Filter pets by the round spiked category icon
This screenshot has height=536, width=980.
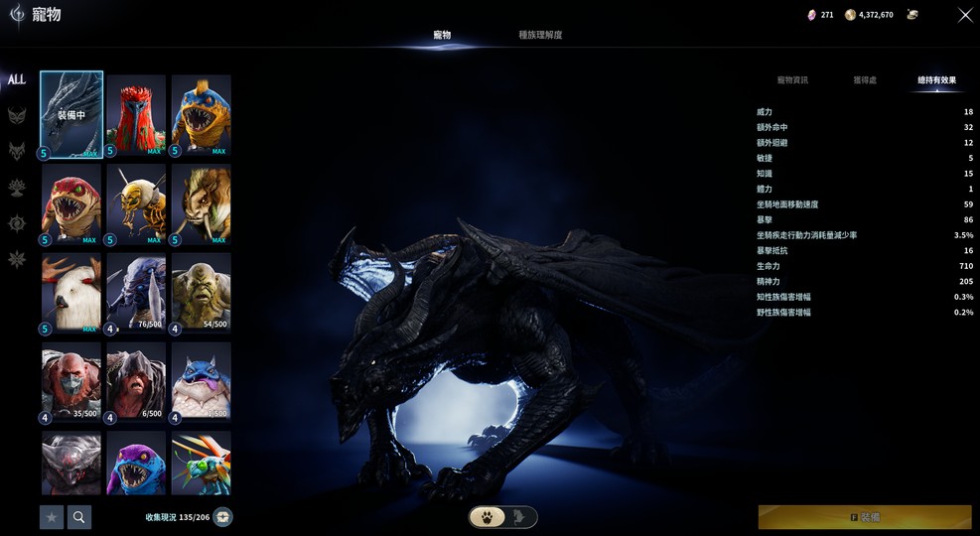pos(17,223)
